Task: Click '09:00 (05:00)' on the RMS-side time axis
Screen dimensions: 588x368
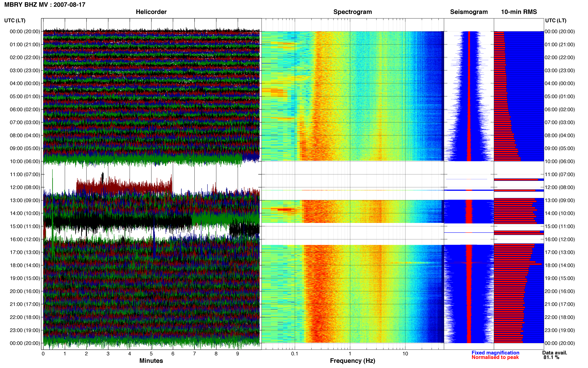Action: [560, 148]
